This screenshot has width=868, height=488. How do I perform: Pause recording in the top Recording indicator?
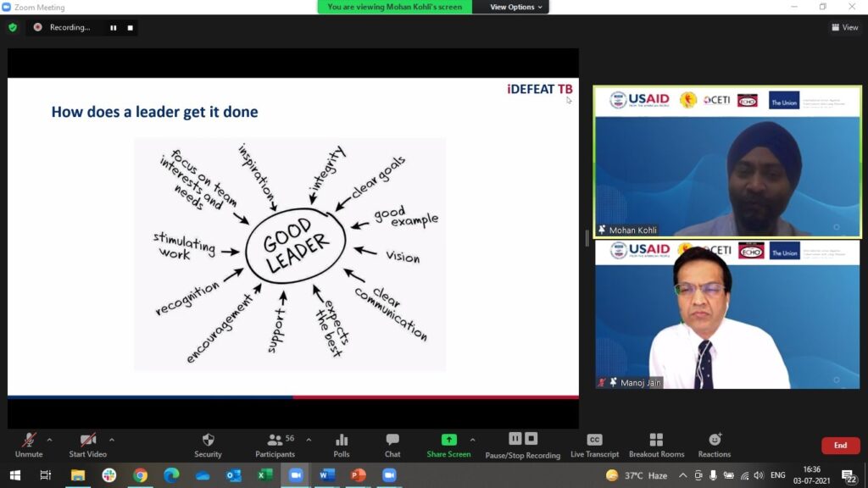pyautogui.click(x=113, y=27)
